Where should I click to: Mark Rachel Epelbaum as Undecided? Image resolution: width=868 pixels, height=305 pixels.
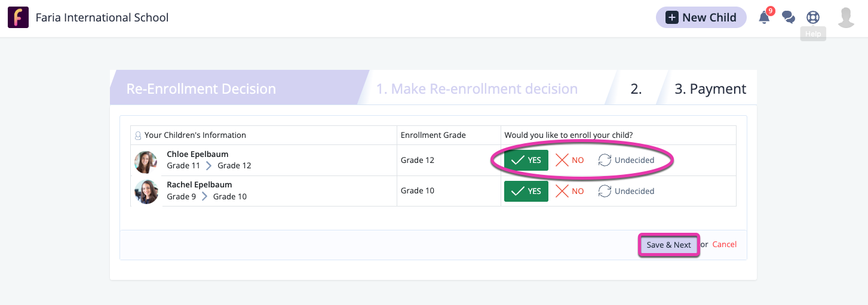[626, 191]
